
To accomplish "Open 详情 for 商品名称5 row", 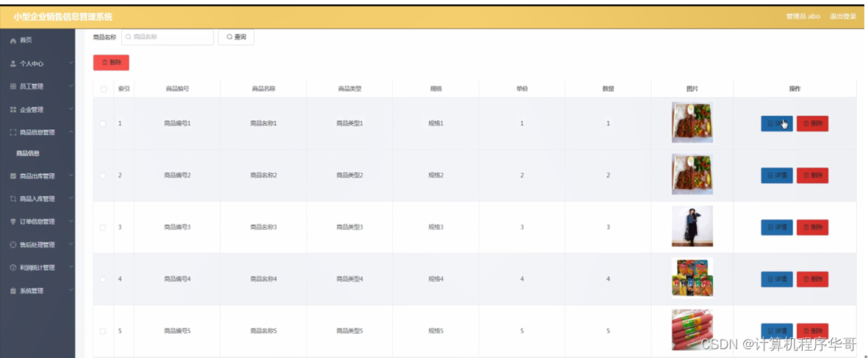I will tap(777, 331).
